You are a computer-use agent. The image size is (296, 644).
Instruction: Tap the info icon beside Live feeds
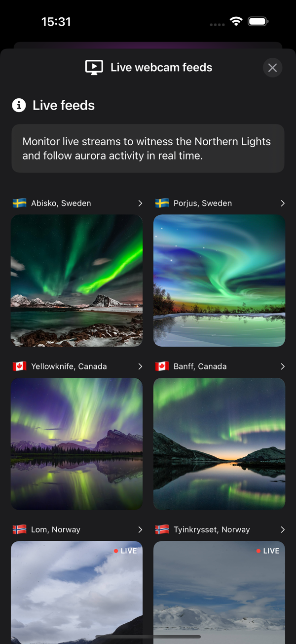pos(19,105)
